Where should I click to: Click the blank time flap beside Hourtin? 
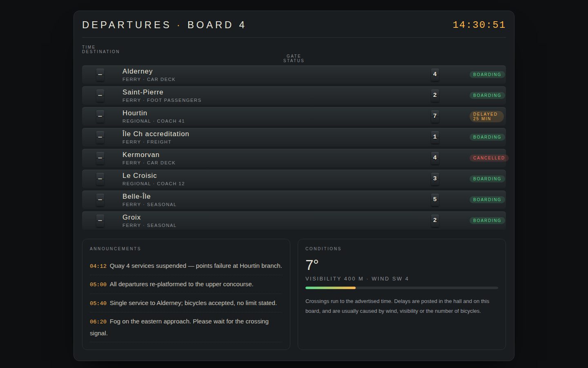pos(100,116)
